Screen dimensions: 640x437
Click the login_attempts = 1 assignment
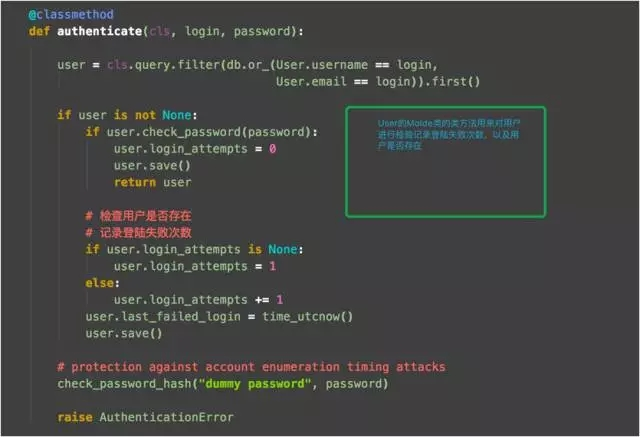pyautogui.click(x=195, y=266)
